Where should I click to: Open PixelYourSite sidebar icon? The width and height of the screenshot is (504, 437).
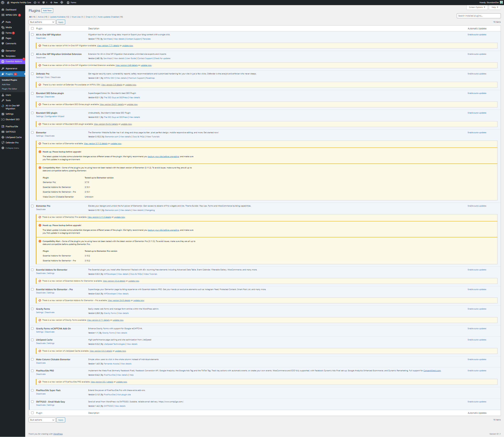[x=3, y=127]
